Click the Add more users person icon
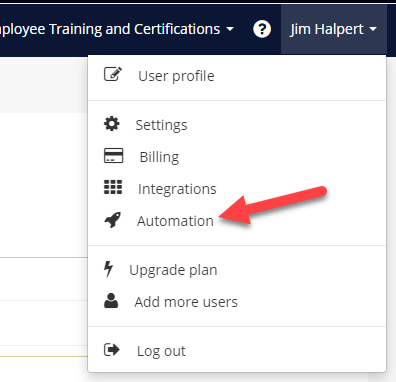 coord(111,301)
